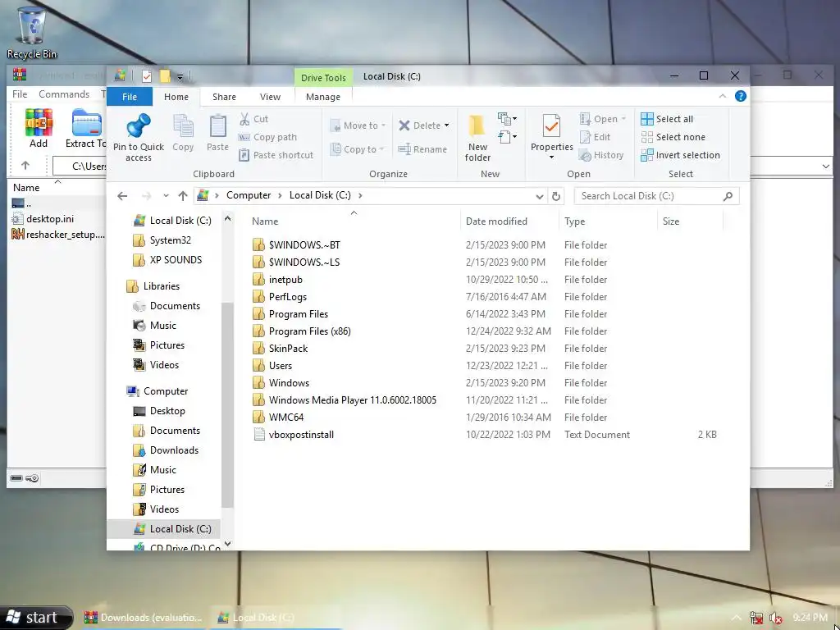
Task: Switch to Downloads WinRAR taskbar button
Action: point(144,618)
